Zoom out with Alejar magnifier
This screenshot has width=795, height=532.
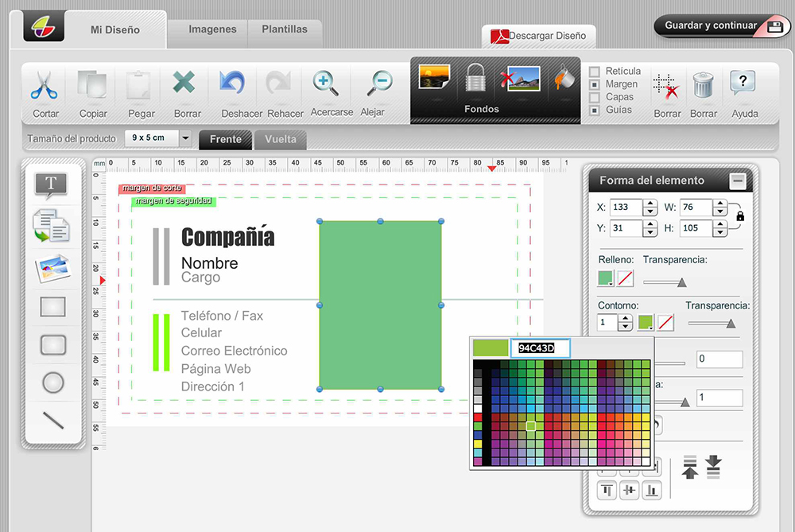[378, 82]
